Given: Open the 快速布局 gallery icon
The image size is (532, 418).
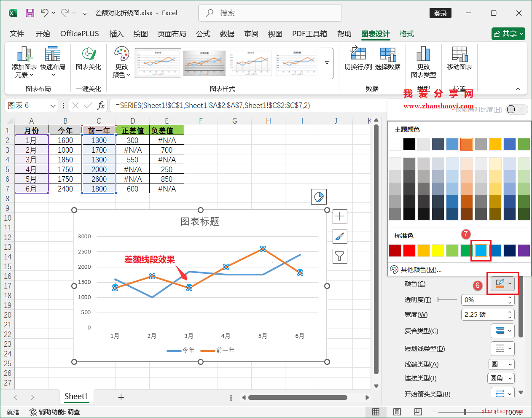Looking at the screenshot, I should [53, 62].
